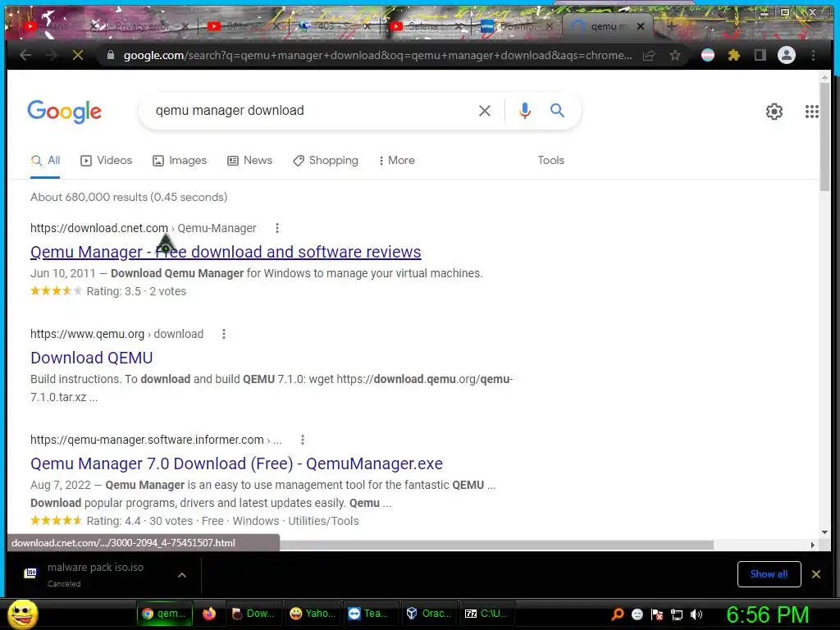
Task: Open three-dot options for download.cnet.com result
Action: tap(277, 228)
